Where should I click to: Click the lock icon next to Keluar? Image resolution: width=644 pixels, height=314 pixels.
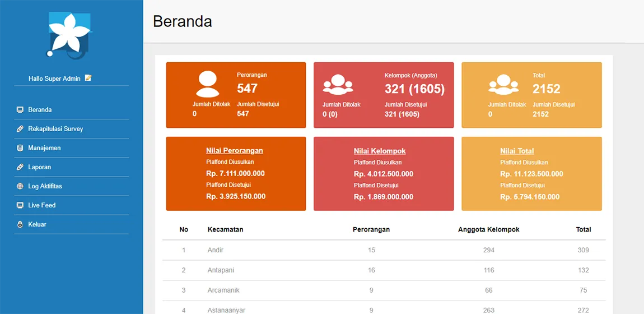click(x=20, y=224)
